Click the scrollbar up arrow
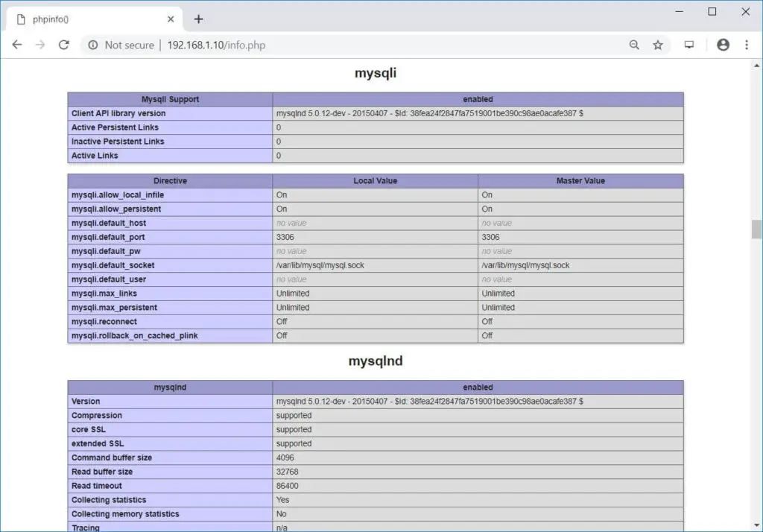The image size is (763, 532). pos(756,66)
